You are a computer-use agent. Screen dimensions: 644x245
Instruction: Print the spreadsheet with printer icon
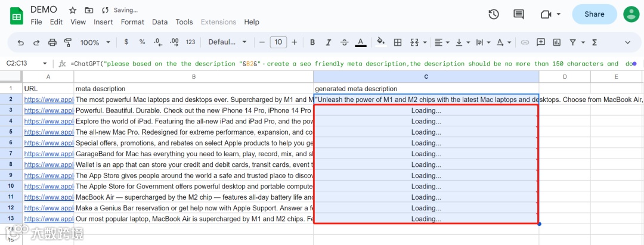[x=52, y=42]
